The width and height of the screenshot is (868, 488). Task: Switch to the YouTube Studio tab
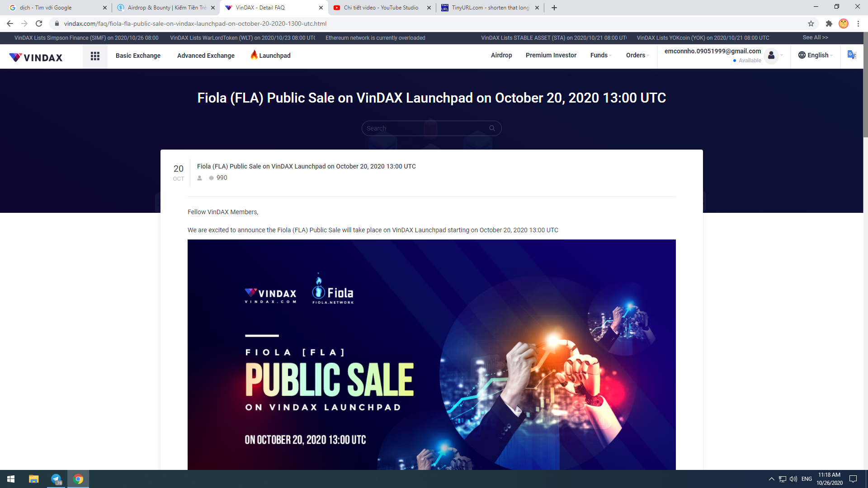[x=382, y=8]
